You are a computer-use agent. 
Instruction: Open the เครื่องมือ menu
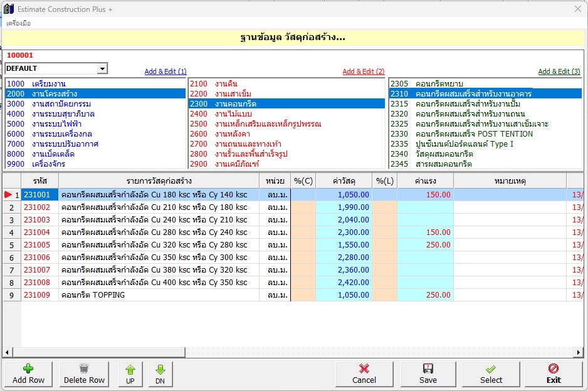click(x=19, y=23)
